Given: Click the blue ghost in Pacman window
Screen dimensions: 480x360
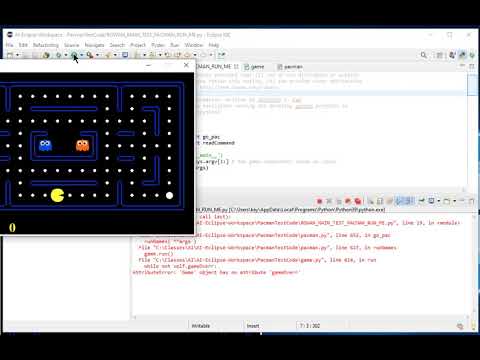Looking at the screenshot, I should point(45,145).
